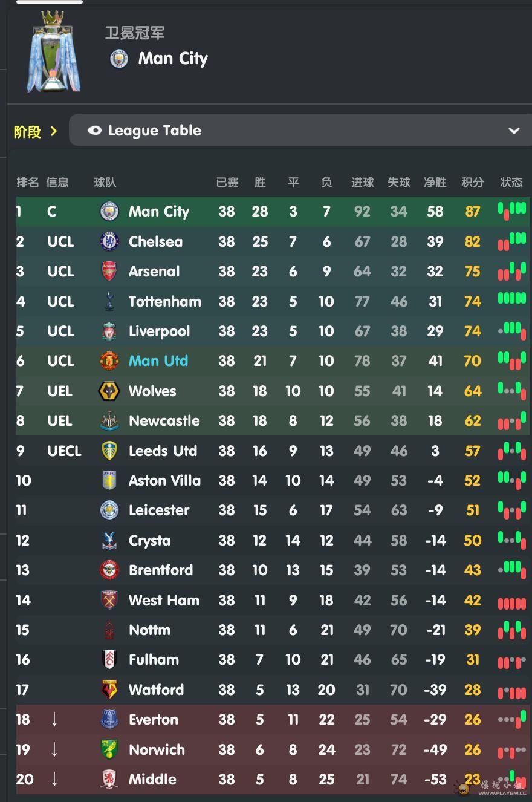Click Chelsea club badge in the table
The image size is (532, 802).
(109, 241)
